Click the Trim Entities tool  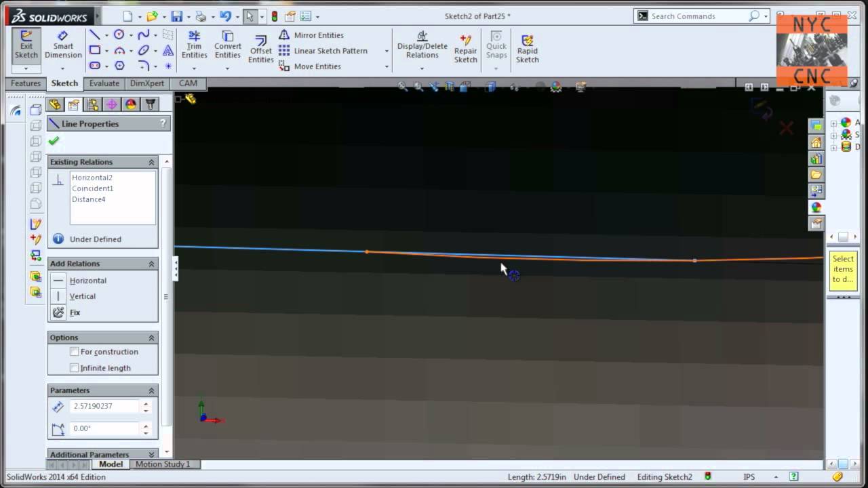coord(194,45)
